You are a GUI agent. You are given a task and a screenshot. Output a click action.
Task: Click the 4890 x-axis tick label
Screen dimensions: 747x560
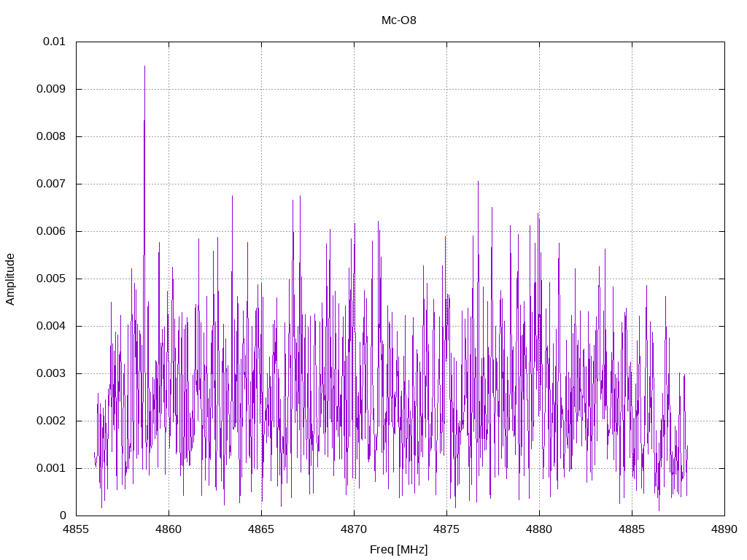724,529
